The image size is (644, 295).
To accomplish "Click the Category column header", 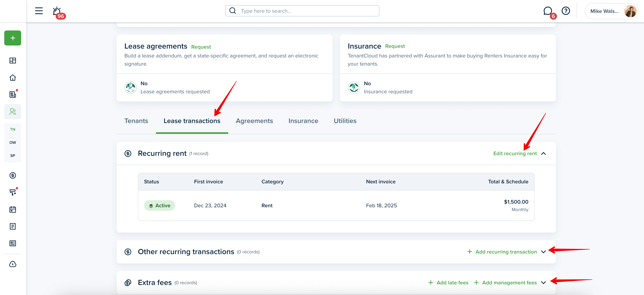I will click(x=273, y=182).
